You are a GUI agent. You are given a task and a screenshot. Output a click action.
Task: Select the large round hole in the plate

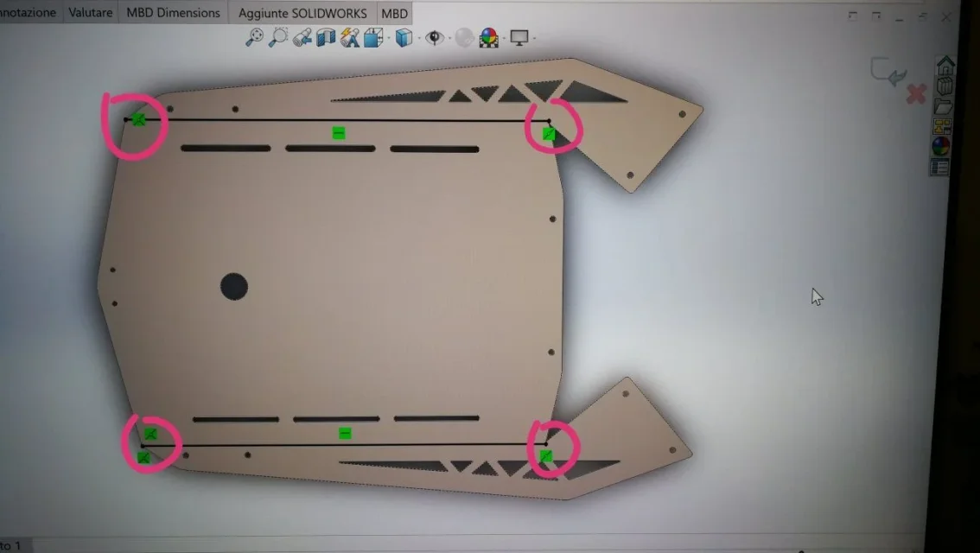coord(234,287)
